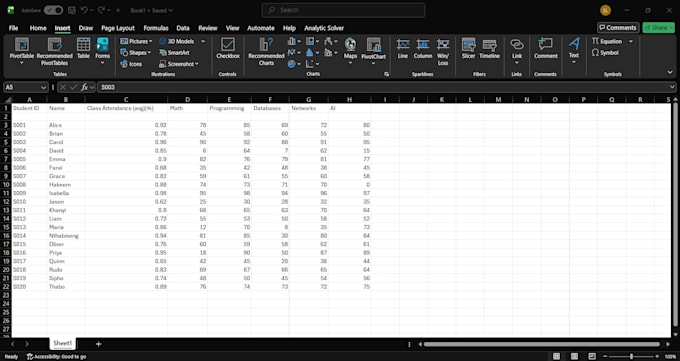Insert Icons from the Illustrations group
Viewport: 680px width, 361px height.
(131, 64)
